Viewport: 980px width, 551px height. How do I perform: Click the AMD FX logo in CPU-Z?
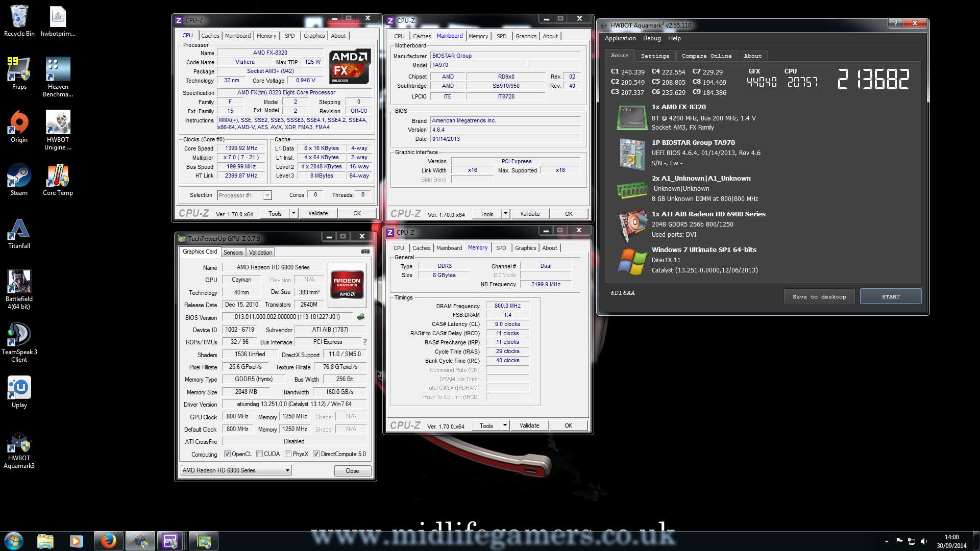pyautogui.click(x=349, y=67)
